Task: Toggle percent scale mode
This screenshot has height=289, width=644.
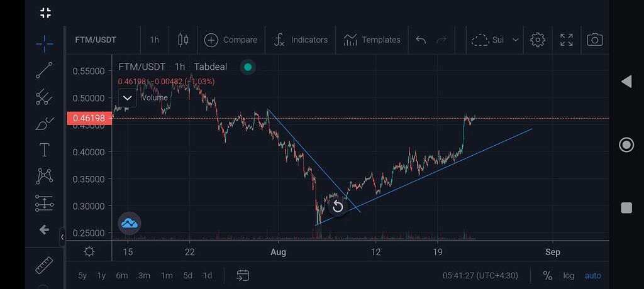Action: click(x=547, y=276)
